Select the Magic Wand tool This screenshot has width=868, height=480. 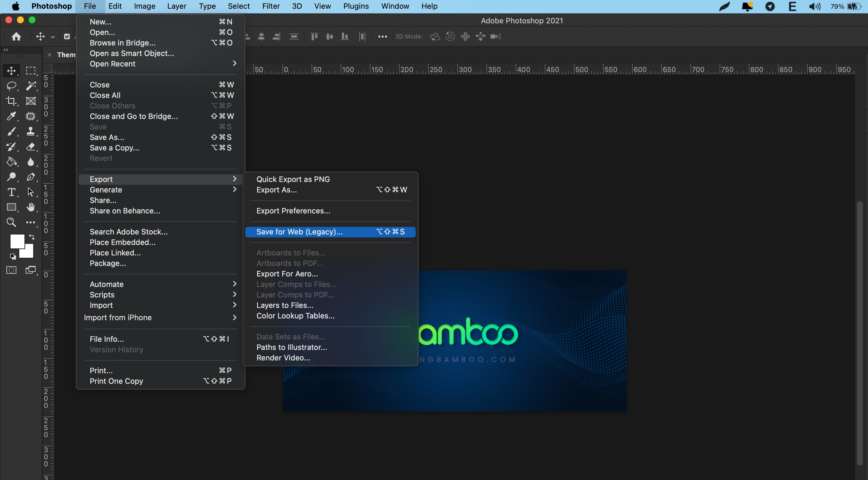point(31,86)
